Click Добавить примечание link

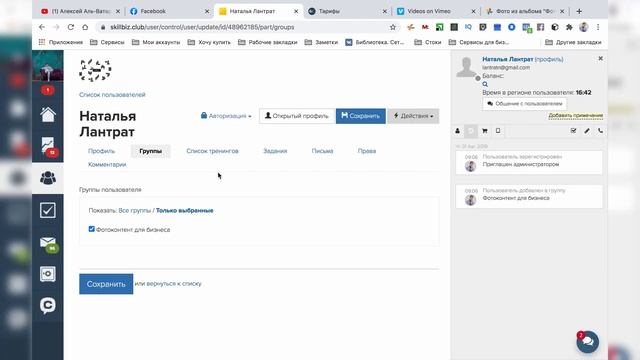click(x=576, y=116)
